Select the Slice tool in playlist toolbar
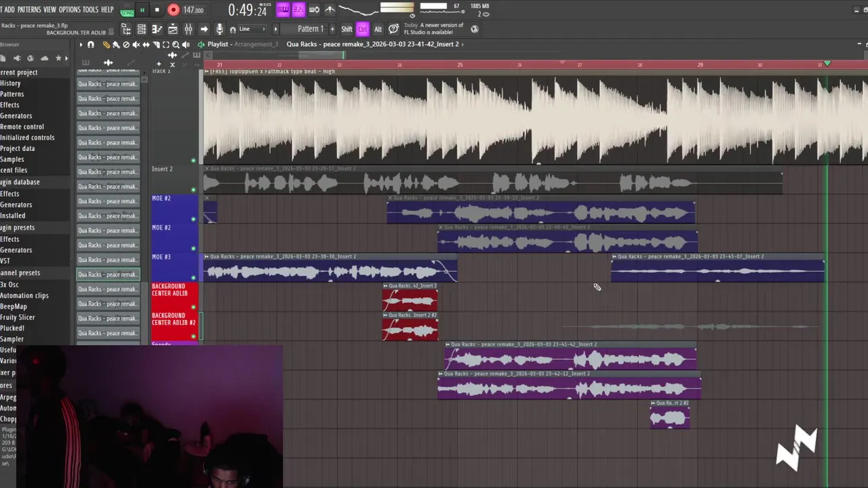The height and width of the screenshot is (488, 868). point(155,45)
